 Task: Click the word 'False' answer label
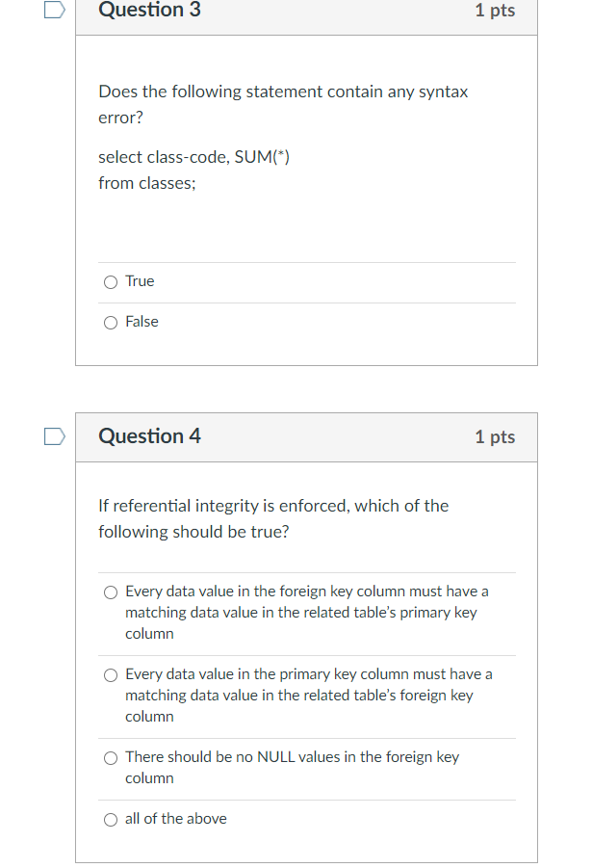click(x=142, y=322)
